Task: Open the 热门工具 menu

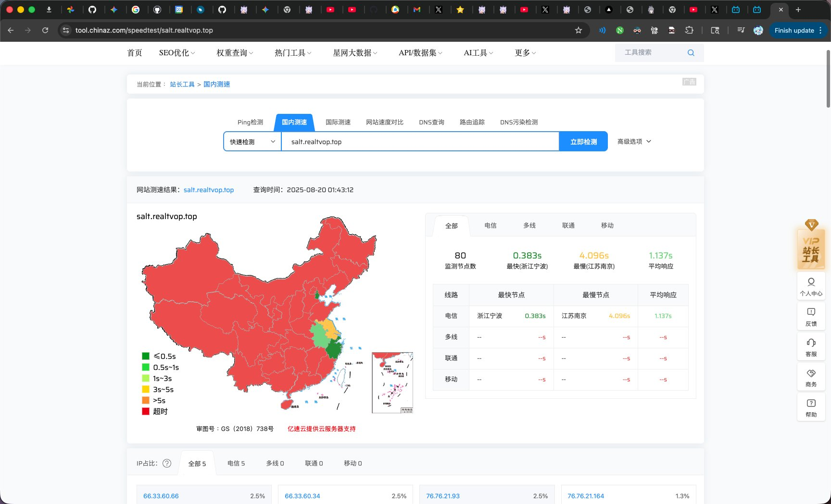Action: point(292,53)
